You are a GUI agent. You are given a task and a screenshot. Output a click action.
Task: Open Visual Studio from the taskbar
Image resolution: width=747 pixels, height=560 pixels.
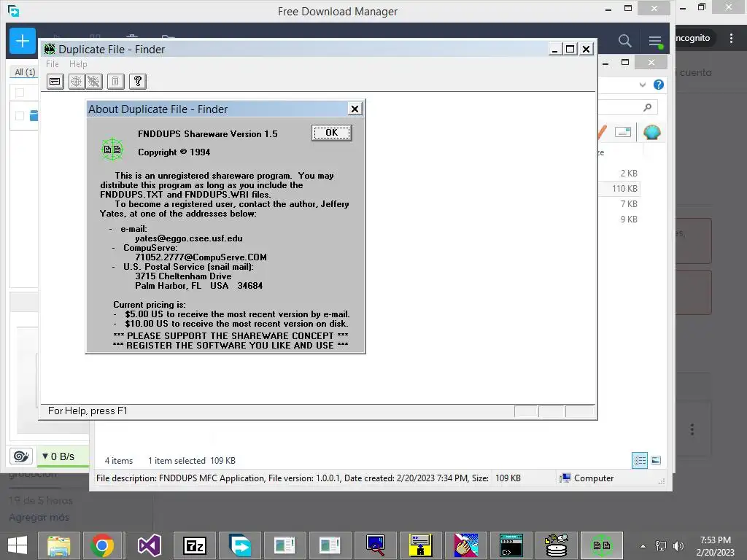[x=149, y=545]
